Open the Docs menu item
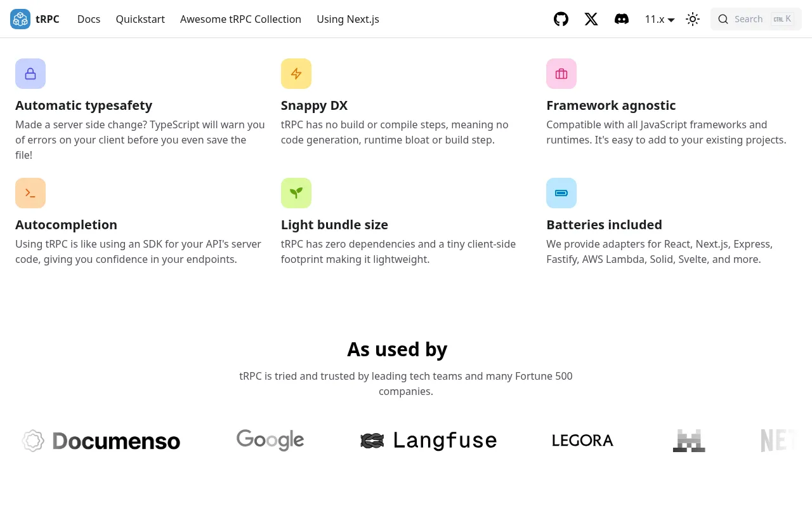This screenshot has height=508, width=812. point(89,19)
